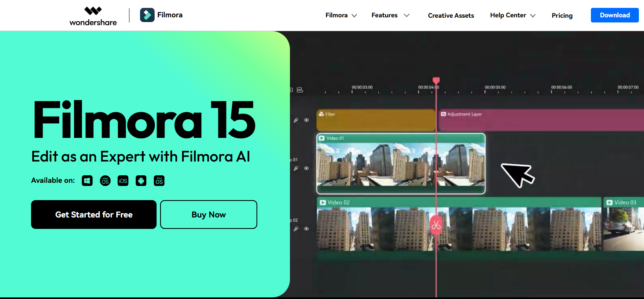Go to the Pricing page
644x299 pixels.
point(562,15)
